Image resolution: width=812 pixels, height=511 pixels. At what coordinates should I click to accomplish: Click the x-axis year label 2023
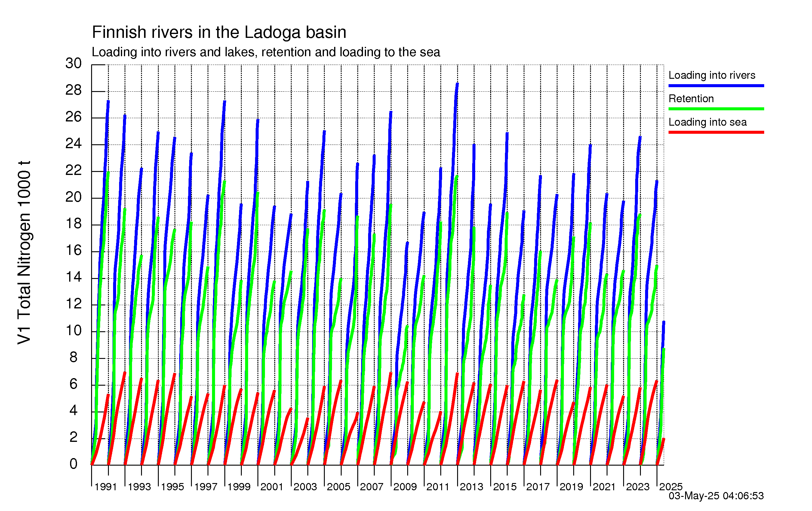(x=638, y=487)
